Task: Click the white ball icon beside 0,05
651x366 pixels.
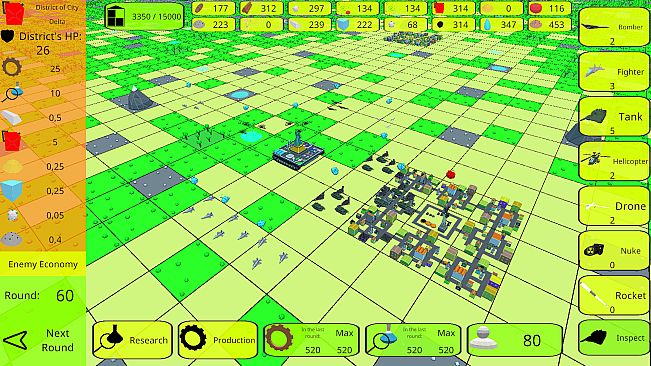Action: (12, 215)
